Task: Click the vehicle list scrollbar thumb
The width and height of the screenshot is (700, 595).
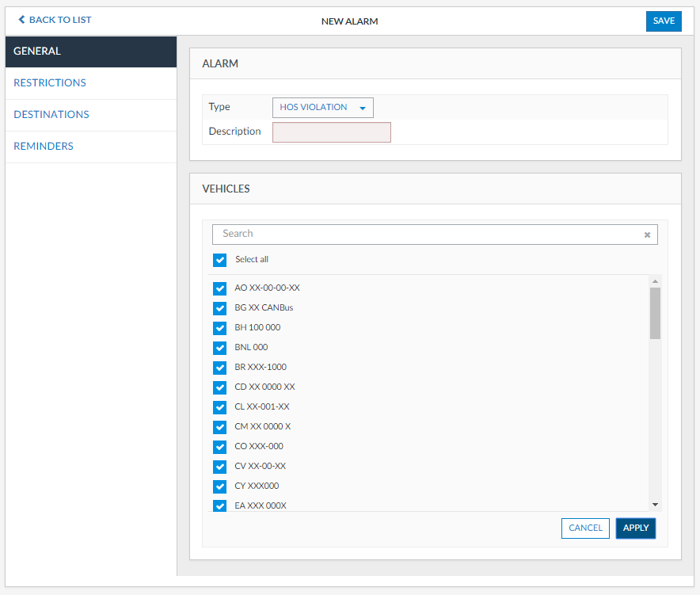Action: 655,313
